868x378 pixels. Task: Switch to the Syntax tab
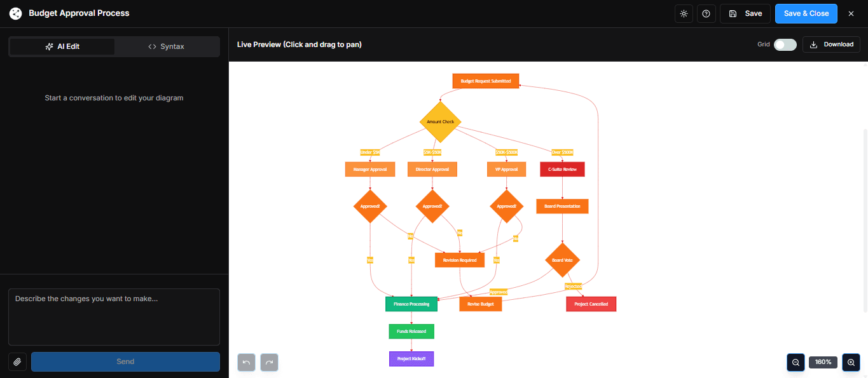(x=167, y=46)
